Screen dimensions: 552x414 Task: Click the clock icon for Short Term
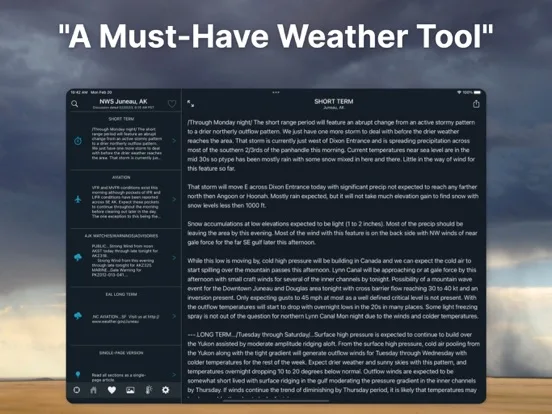coord(78,141)
